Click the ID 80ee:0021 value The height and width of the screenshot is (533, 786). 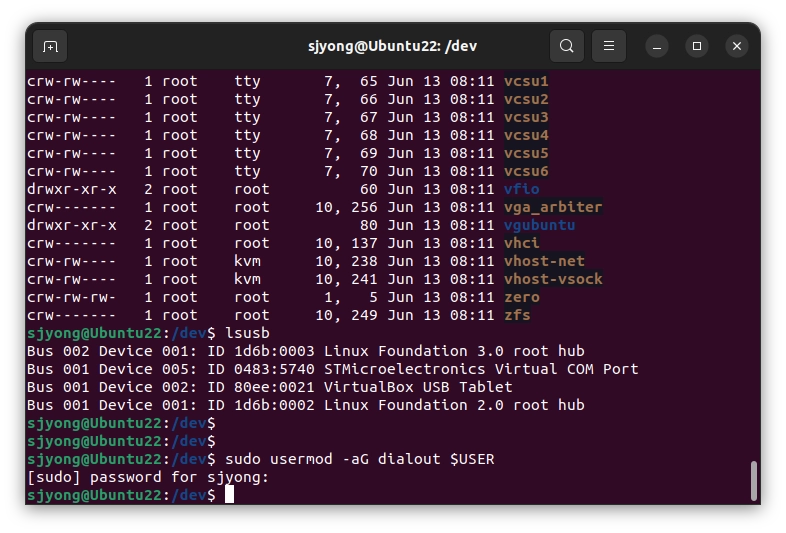point(261,387)
